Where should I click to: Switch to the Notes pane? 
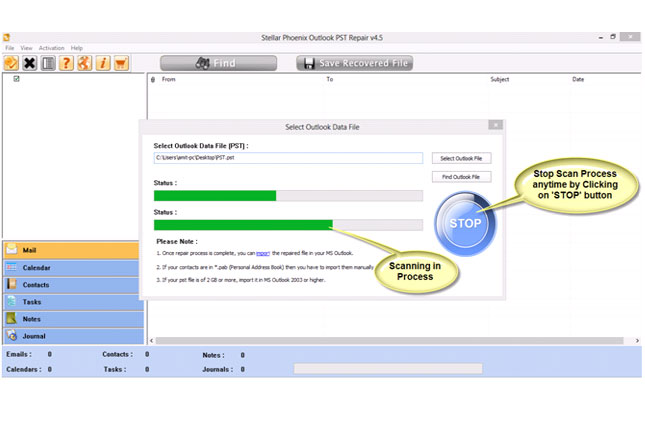click(x=74, y=319)
